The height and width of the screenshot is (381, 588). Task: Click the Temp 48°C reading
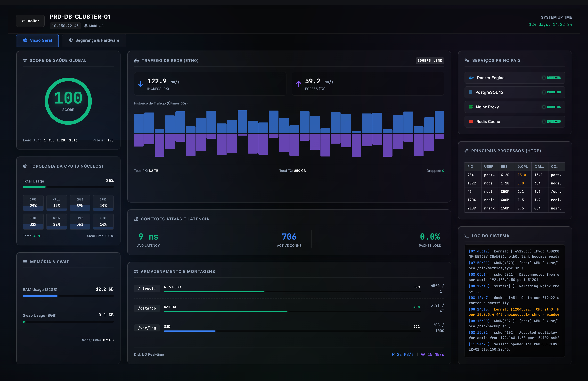(x=32, y=236)
